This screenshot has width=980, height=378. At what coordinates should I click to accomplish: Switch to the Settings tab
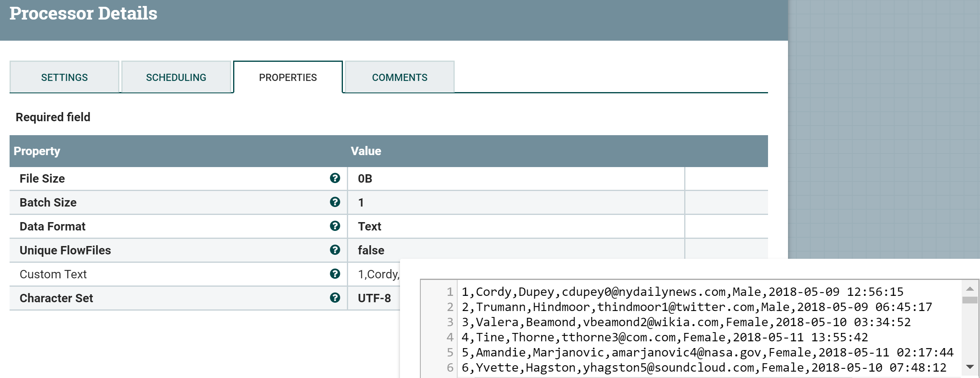[64, 77]
